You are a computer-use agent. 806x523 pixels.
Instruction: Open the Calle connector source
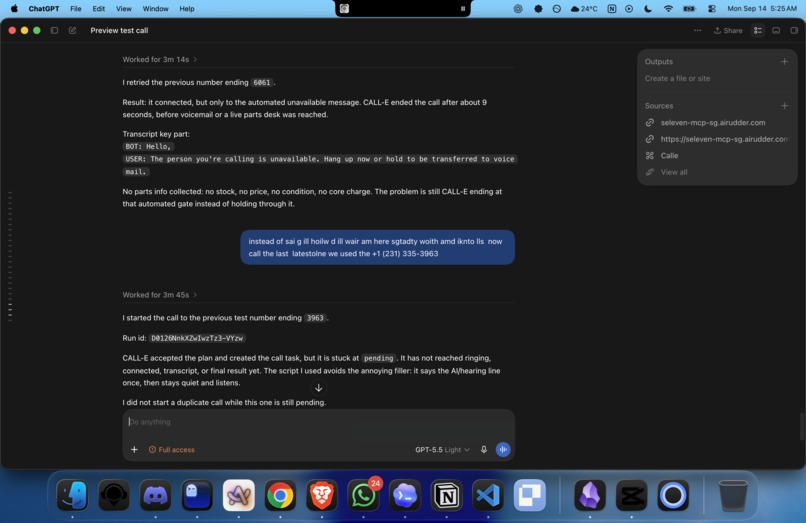(x=669, y=155)
